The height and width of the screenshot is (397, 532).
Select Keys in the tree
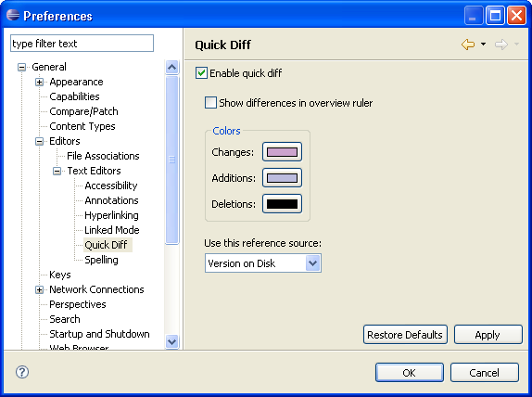pyautogui.click(x=59, y=275)
